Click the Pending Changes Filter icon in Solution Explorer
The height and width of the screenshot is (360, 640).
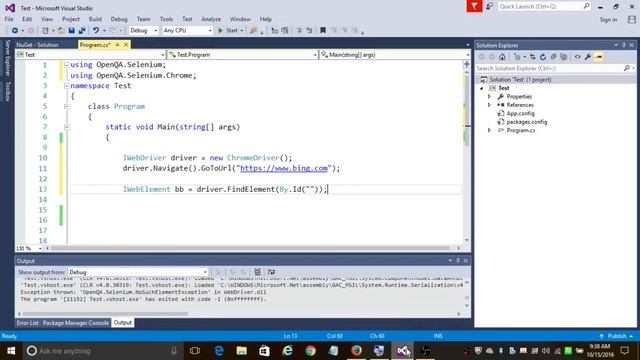(x=518, y=57)
